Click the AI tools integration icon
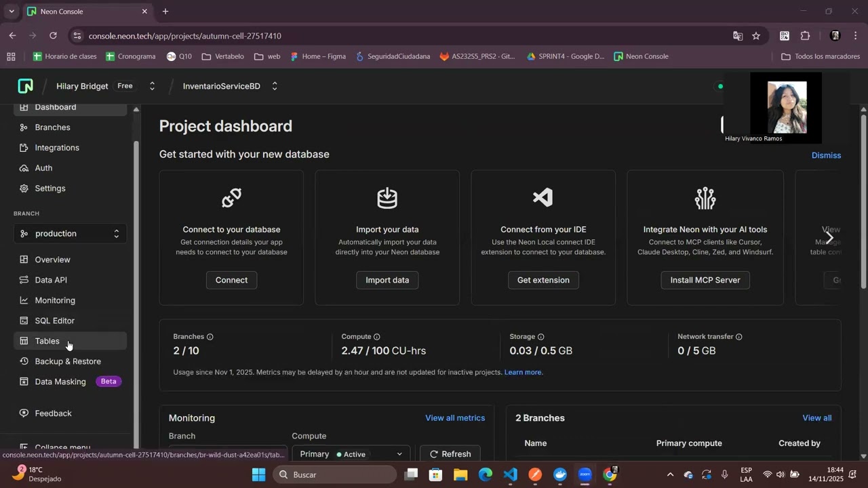 click(705, 198)
